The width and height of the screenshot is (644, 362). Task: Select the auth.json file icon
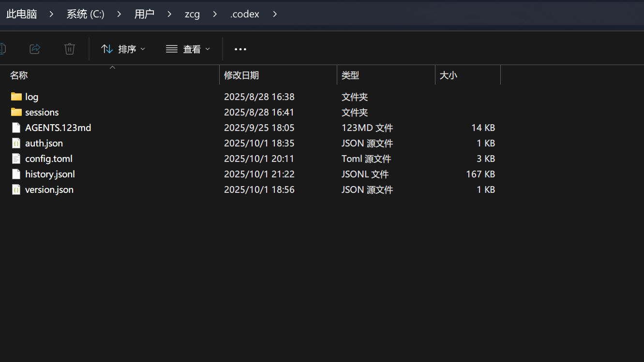(x=16, y=143)
